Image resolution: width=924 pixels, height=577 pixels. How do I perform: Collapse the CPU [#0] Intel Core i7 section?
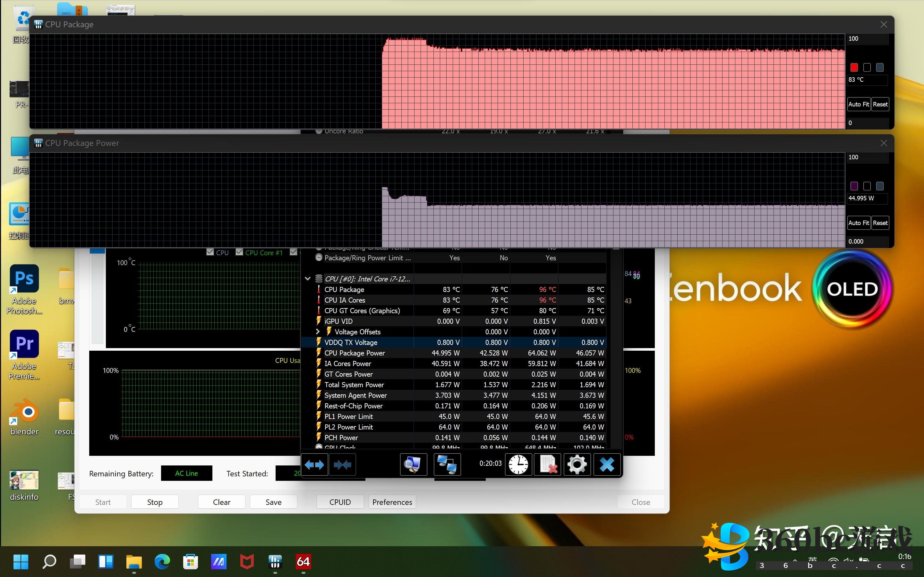click(x=308, y=279)
